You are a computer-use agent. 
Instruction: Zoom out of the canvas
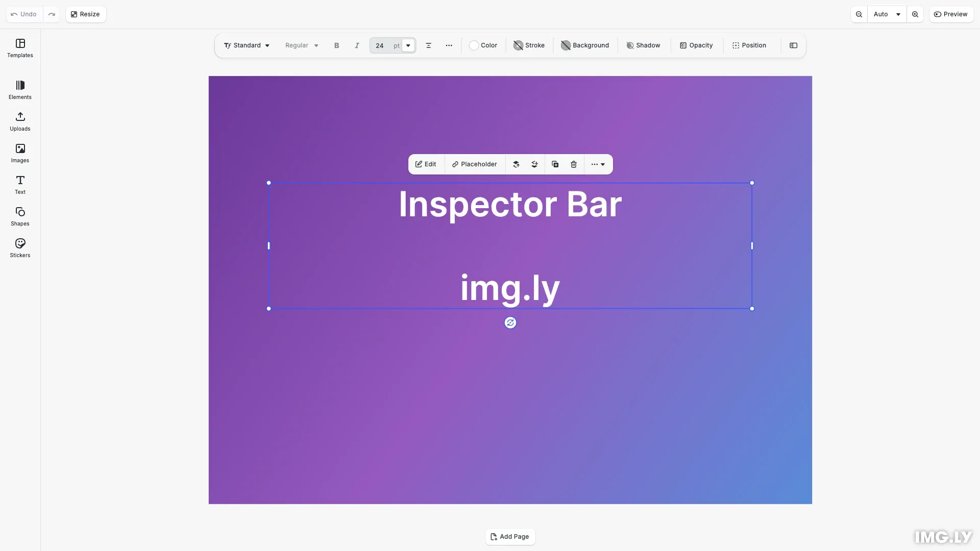pyautogui.click(x=859, y=14)
